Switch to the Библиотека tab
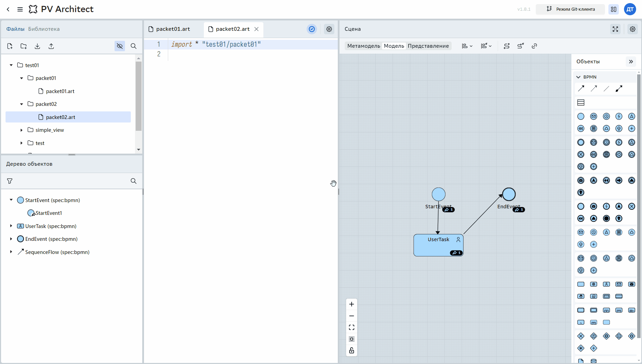The height and width of the screenshot is (364, 642). (44, 29)
